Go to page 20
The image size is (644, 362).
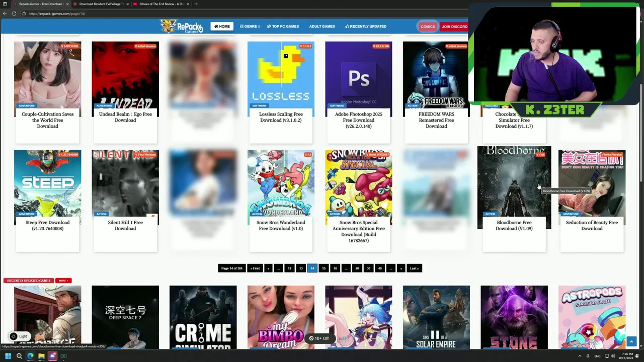click(357, 268)
